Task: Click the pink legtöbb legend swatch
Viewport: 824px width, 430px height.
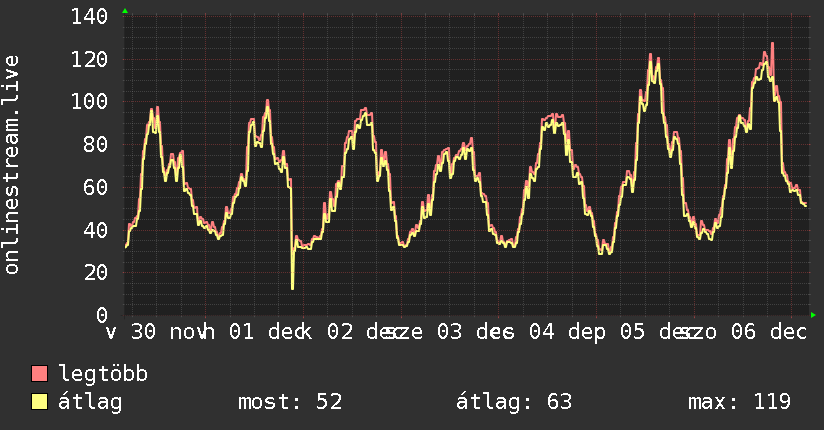Action: point(39,374)
